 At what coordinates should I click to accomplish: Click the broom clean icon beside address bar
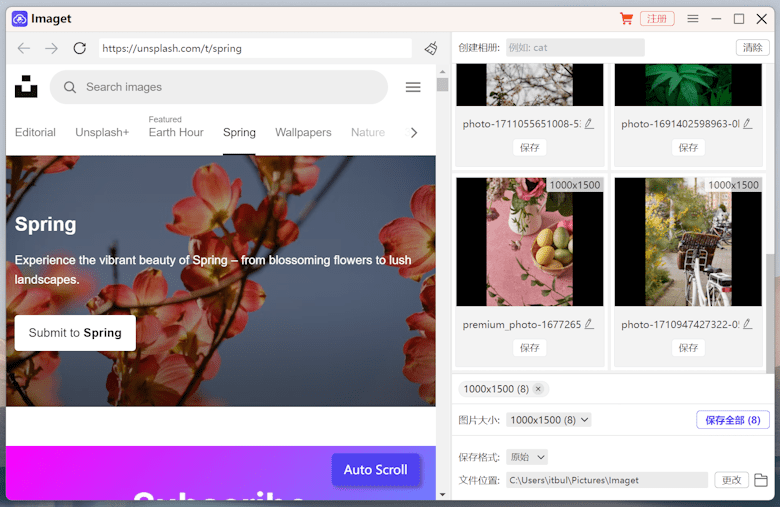[431, 48]
